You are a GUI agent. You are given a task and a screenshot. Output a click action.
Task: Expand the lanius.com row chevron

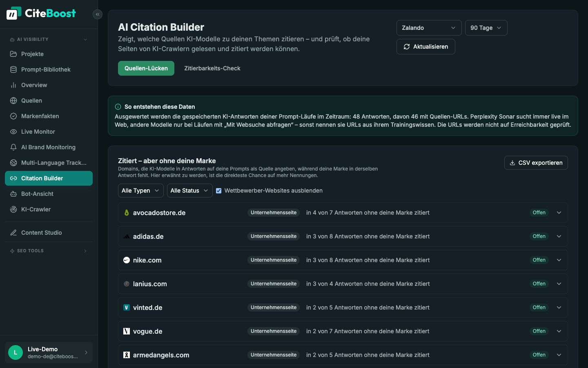tap(559, 284)
